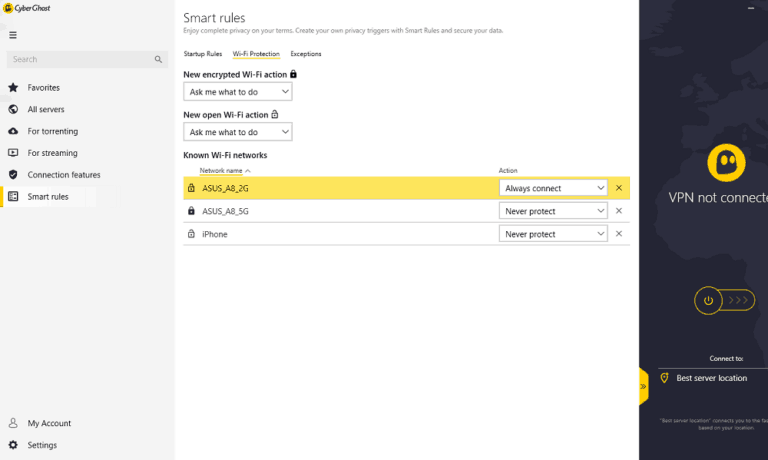
Task: Click the search magnifier icon
Action: 158,60
